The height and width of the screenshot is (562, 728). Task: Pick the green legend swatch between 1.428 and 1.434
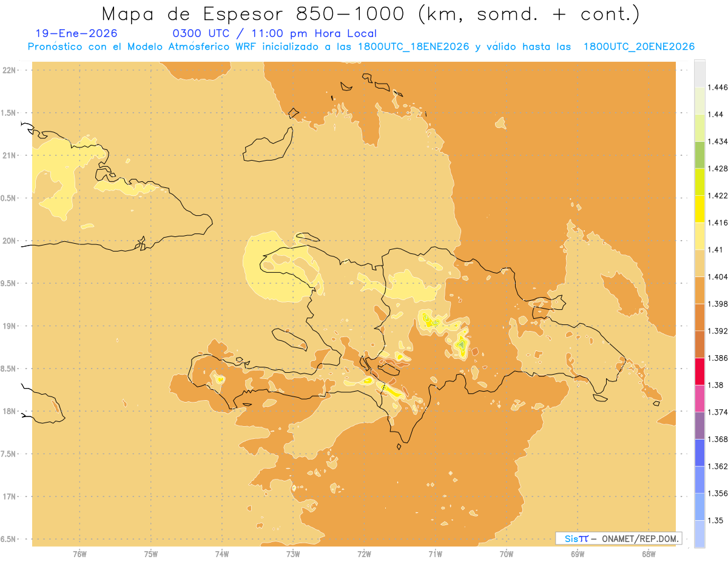coord(699,155)
